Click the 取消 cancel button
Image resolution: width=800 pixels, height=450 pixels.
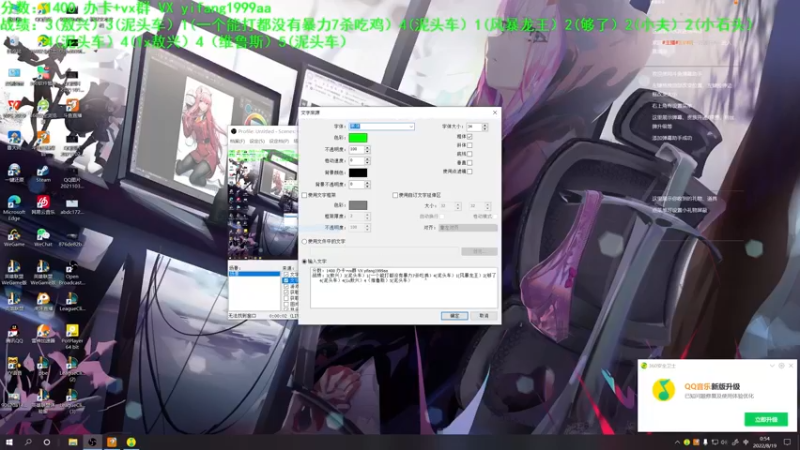point(484,316)
